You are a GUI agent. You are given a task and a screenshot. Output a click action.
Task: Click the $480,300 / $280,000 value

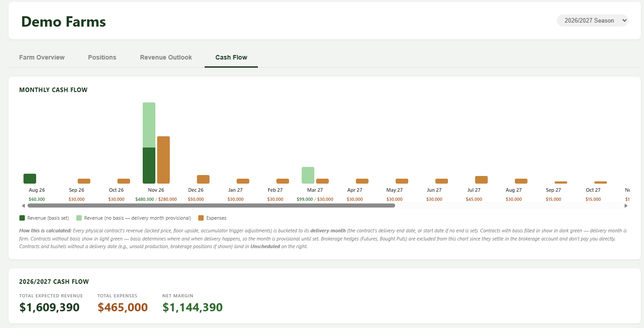point(156,199)
